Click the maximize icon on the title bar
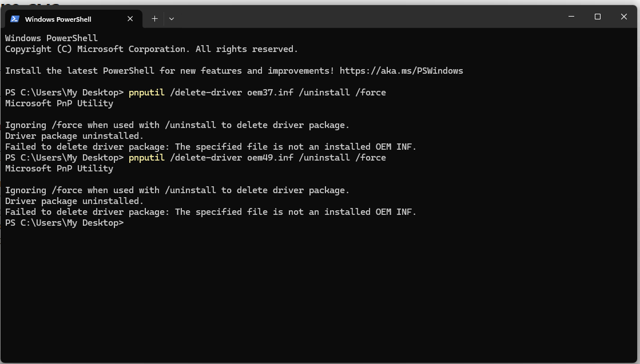This screenshot has width=640, height=364. 597,17
